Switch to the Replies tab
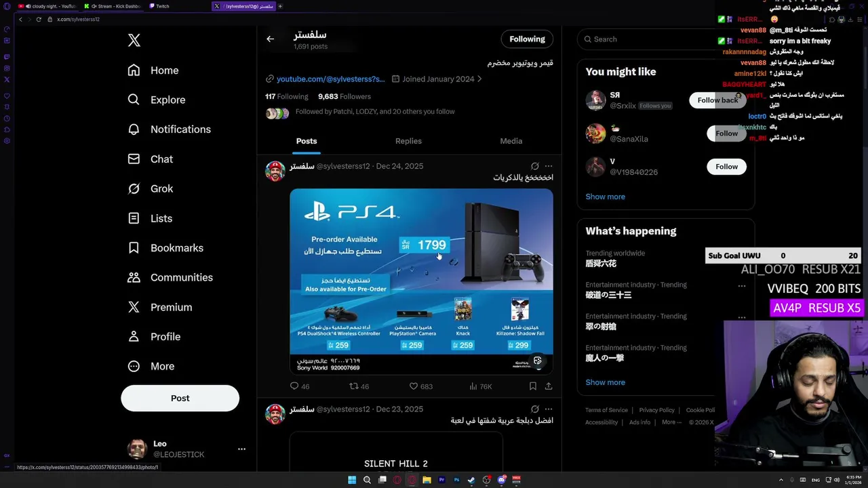 pyautogui.click(x=408, y=141)
